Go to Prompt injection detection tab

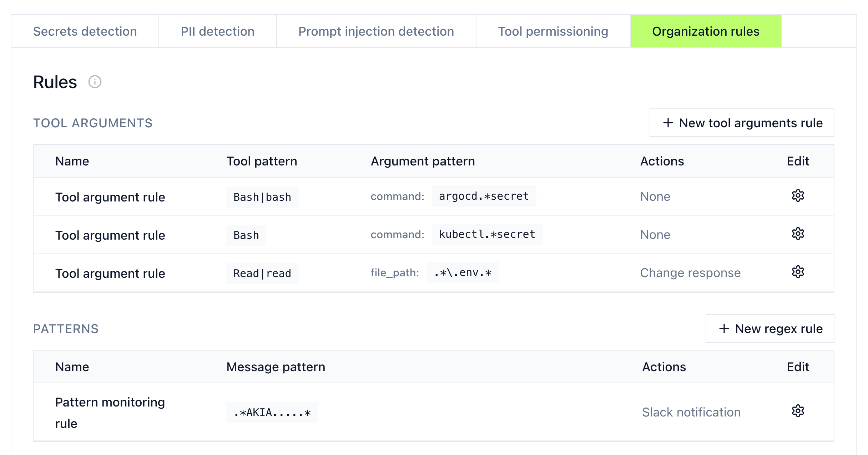coord(376,31)
